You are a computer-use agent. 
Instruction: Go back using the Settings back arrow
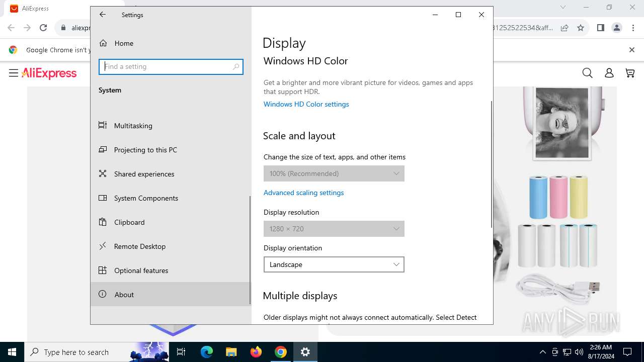pos(103,15)
